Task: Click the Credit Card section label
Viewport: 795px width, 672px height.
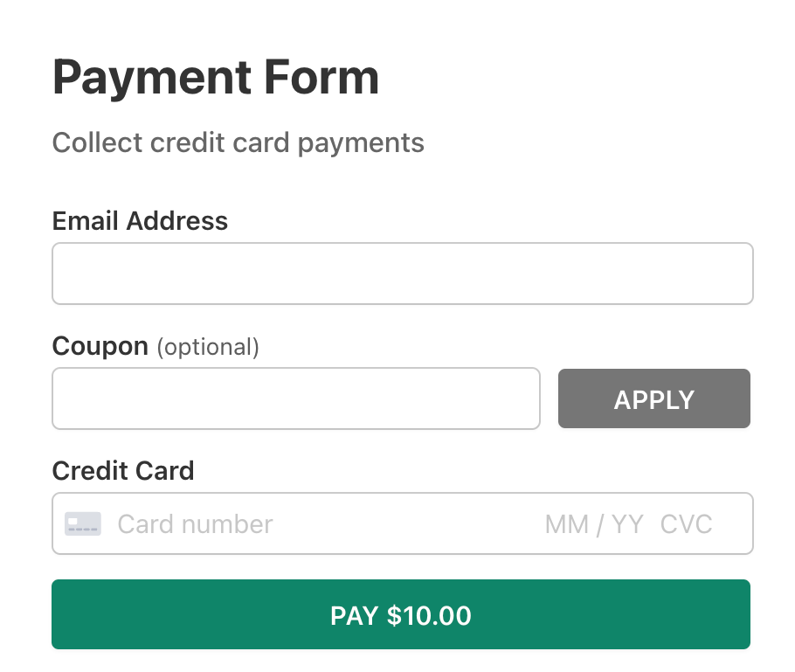Action: point(123,470)
